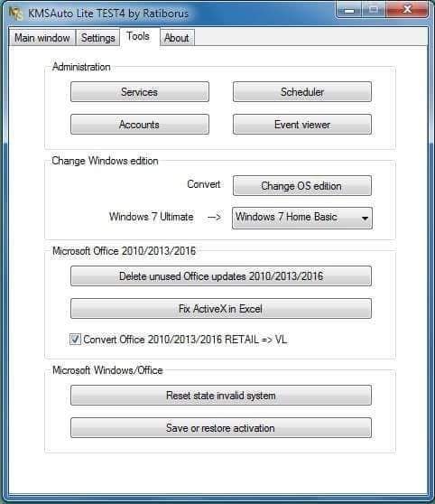This screenshot has width=435, height=504.
Task: Switch to the Main window tab
Action: pyautogui.click(x=42, y=38)
